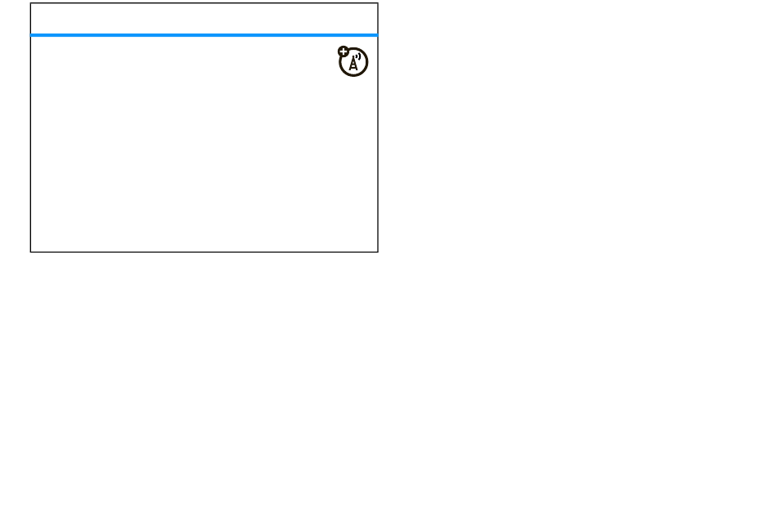Click the bottom-left corner of the framed box

click(31, 252)
